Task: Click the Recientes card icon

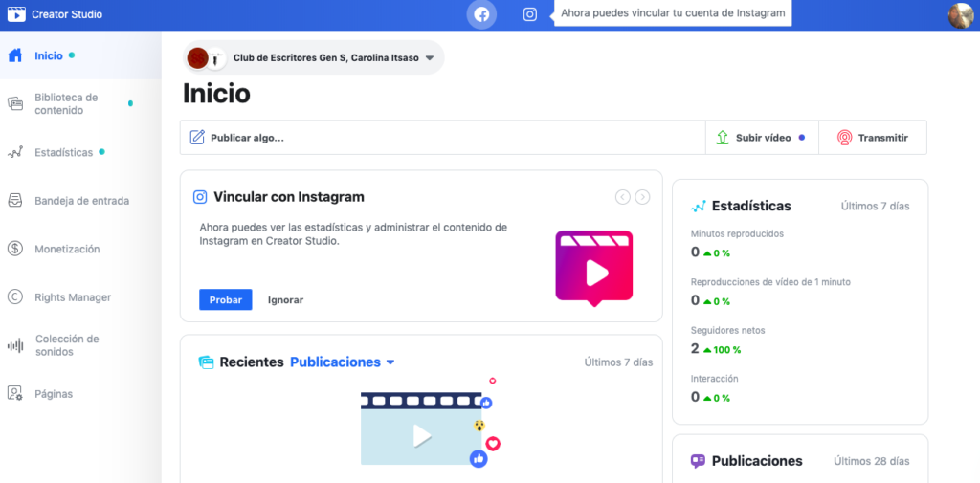Action: pyautogui.click(x=207, y=362)
